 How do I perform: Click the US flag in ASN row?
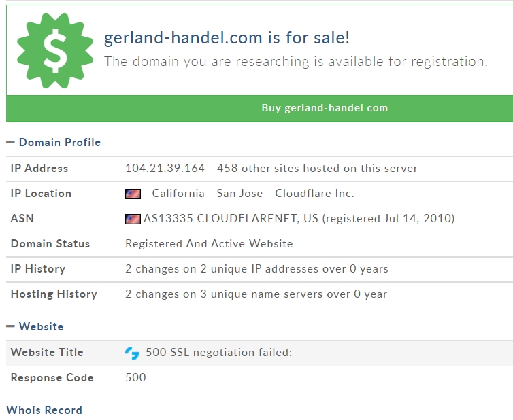coord(133,219)
